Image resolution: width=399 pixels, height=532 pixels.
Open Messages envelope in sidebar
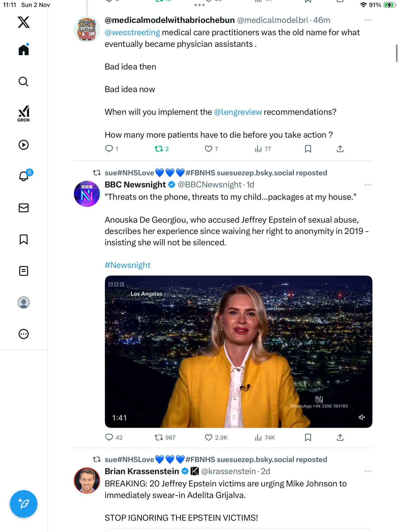(24, 208)
